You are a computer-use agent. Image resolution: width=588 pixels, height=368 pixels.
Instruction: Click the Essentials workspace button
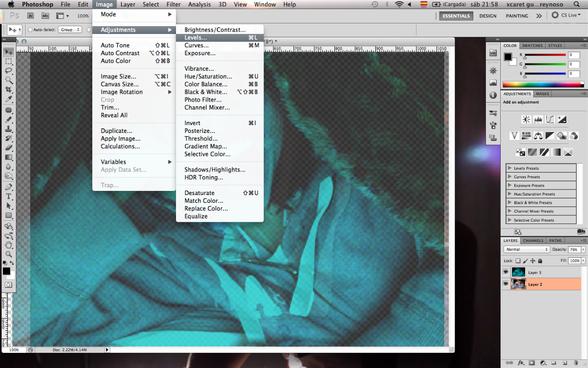click(456, 16)
